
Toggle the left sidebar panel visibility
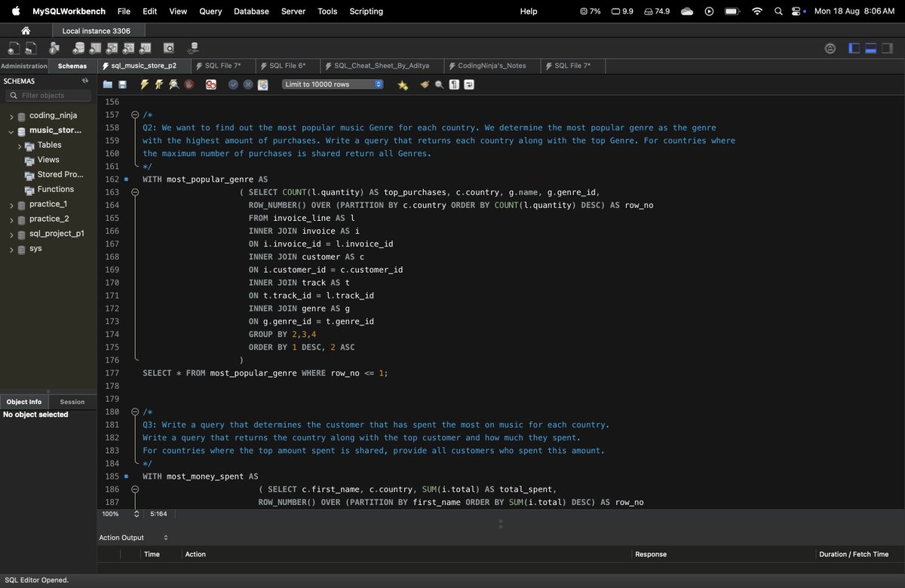tap(854, 48)
